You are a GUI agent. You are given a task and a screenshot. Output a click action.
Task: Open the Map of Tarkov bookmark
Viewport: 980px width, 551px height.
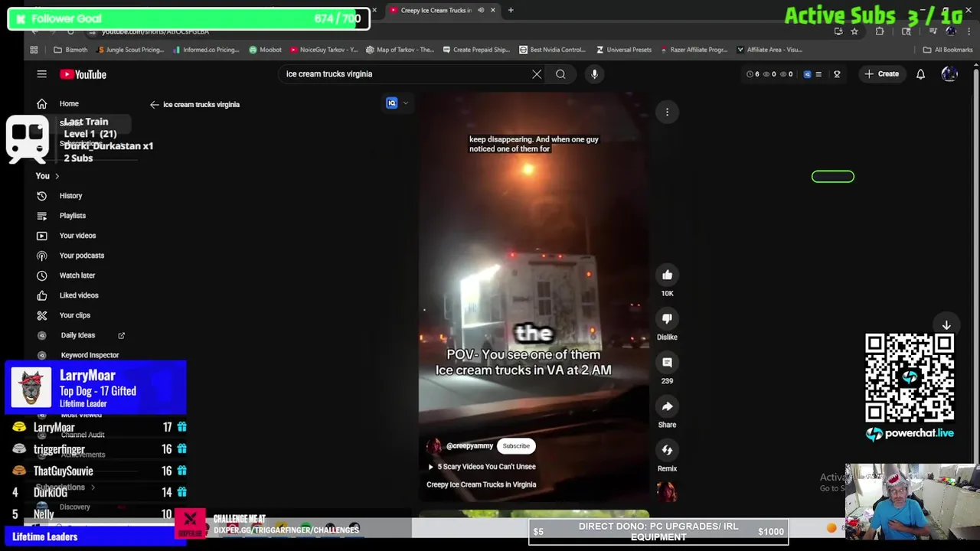(400, 50)
